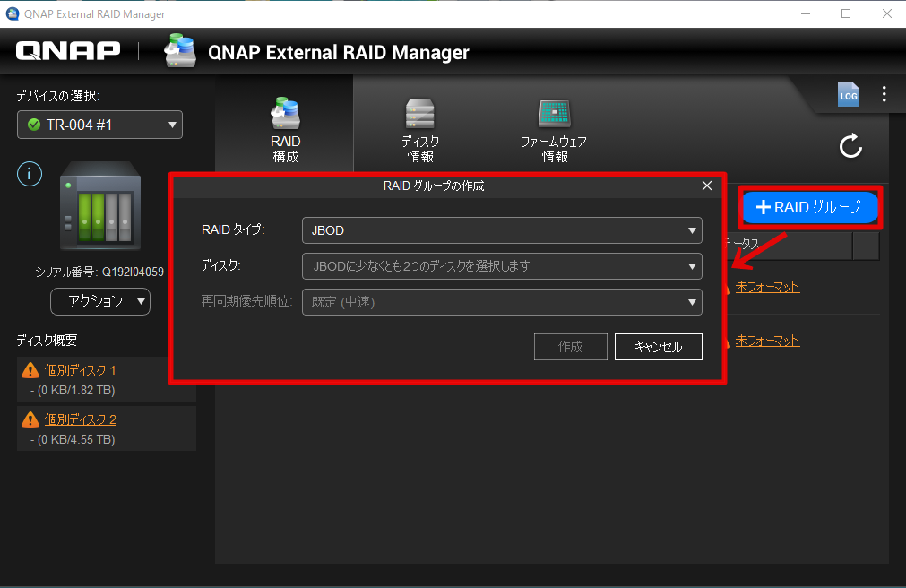Open the TR-004 #1 device selection dropdown

coord(100,125)
